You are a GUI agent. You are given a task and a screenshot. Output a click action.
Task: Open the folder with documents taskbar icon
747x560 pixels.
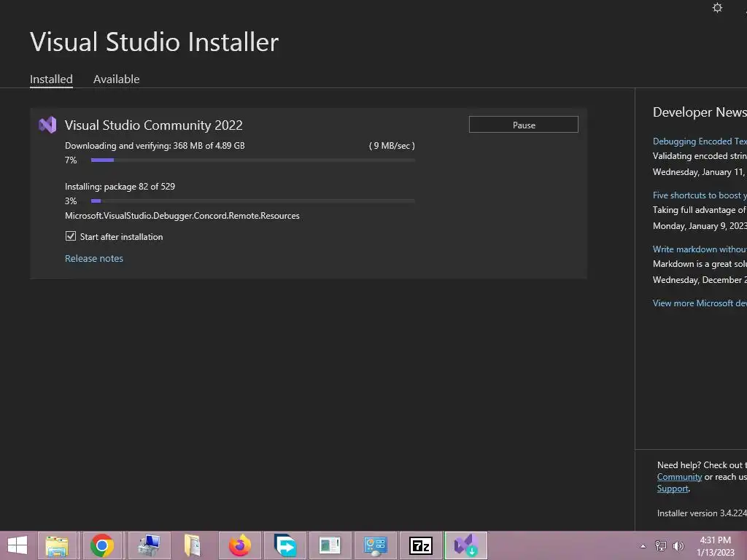(x=193, y=545)
